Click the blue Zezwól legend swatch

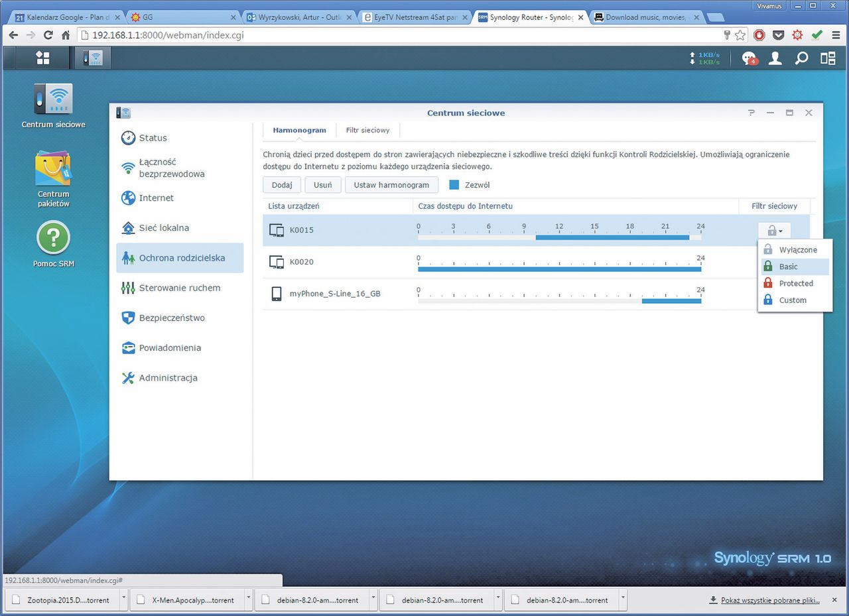pyautogui.click(x=454, y=185)
